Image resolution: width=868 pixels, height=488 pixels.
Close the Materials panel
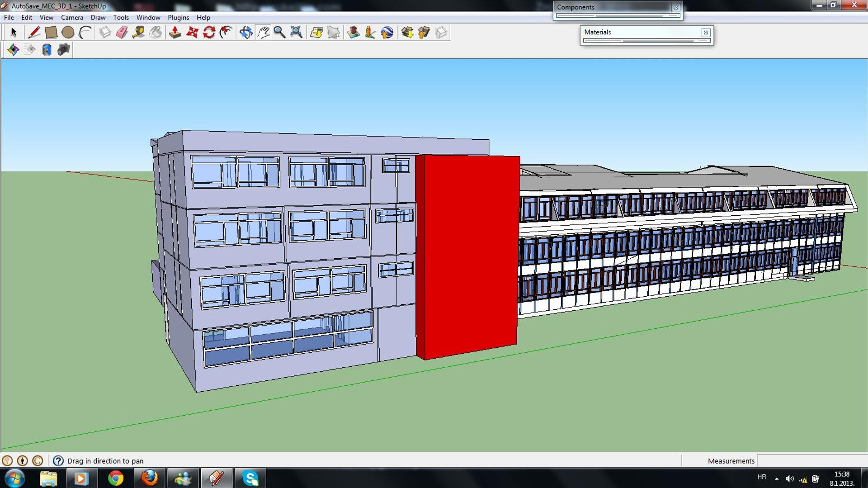tap(706, 33)
